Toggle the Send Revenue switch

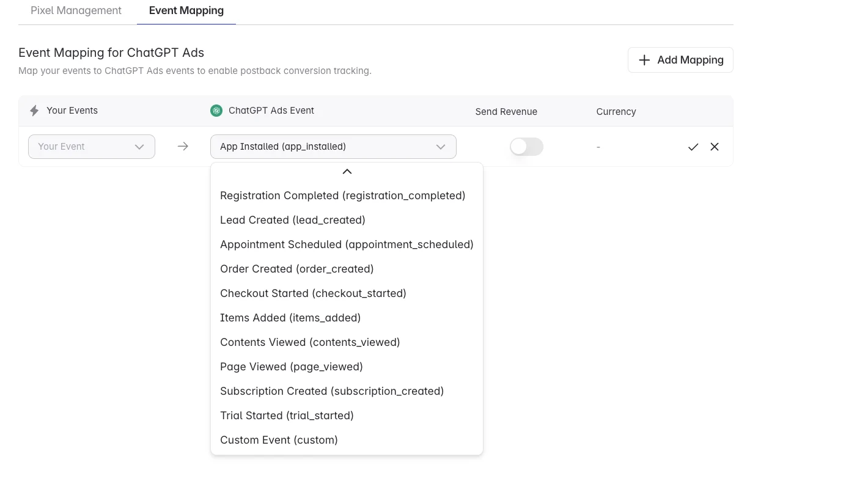click(x=526, y=147)
